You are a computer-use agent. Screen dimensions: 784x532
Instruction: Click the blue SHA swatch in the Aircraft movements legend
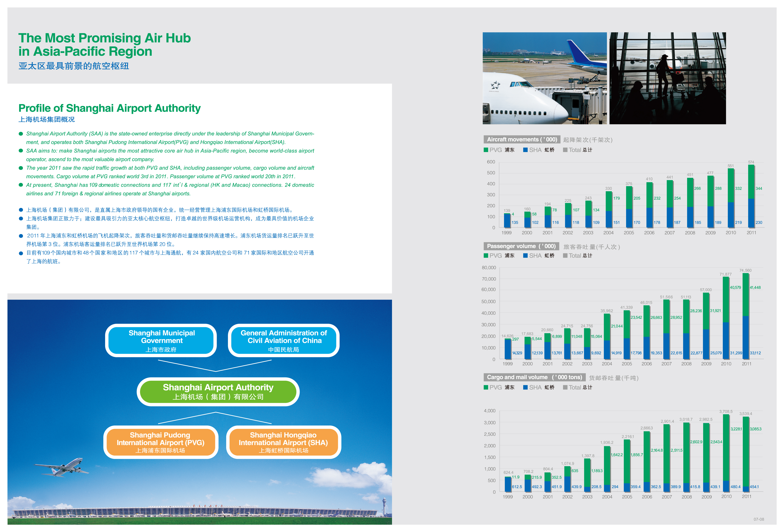pyautogui.click(x=525, y=150)
